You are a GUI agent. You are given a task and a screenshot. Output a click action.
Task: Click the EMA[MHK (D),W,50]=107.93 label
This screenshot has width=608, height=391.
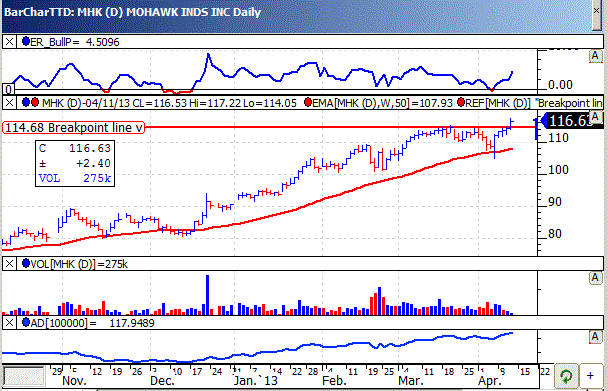tap(383, 103)
